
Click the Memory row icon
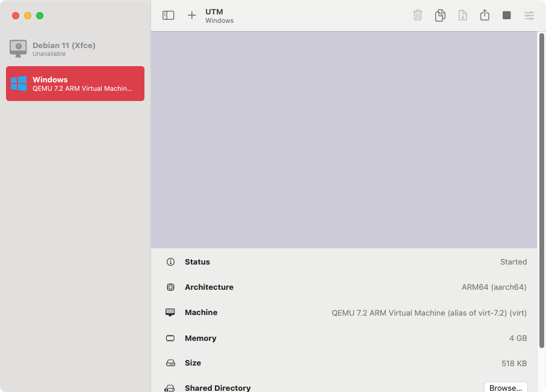pos(170,338)
